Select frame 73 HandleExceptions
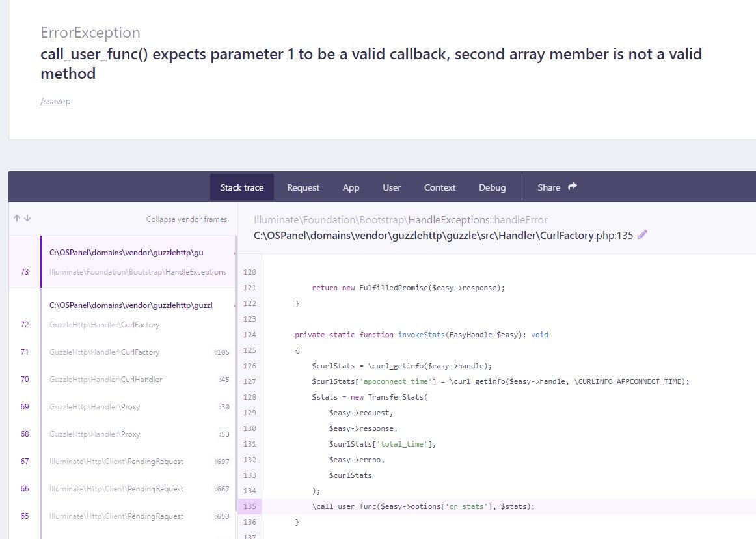The image size is (756, 539). pos(137,262)
